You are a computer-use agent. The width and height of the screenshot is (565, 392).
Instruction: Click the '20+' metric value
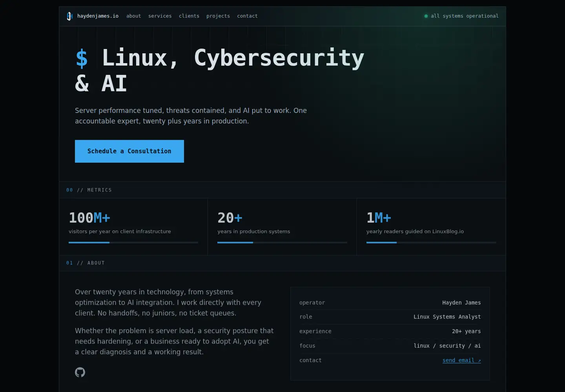pyautogui.click(x=230, y=218)
